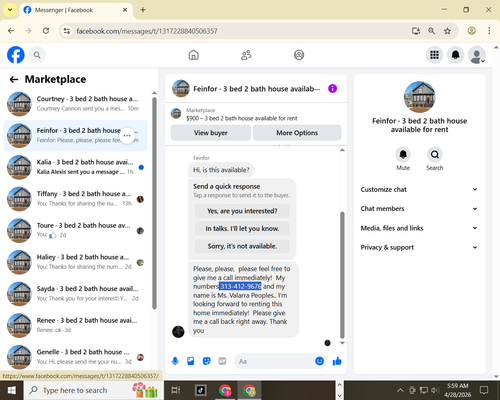Open the Groups icon in top navigation
This screenshot has height=400, width=500.
tap(299, 55)
